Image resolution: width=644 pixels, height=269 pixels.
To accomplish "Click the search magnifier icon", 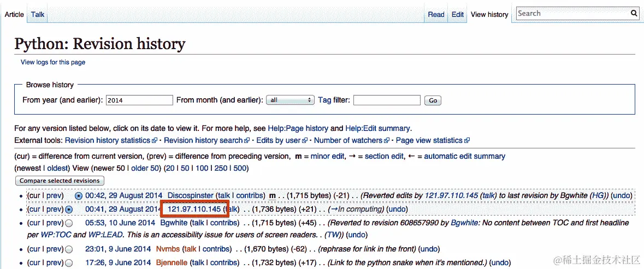I will (634, 13).
